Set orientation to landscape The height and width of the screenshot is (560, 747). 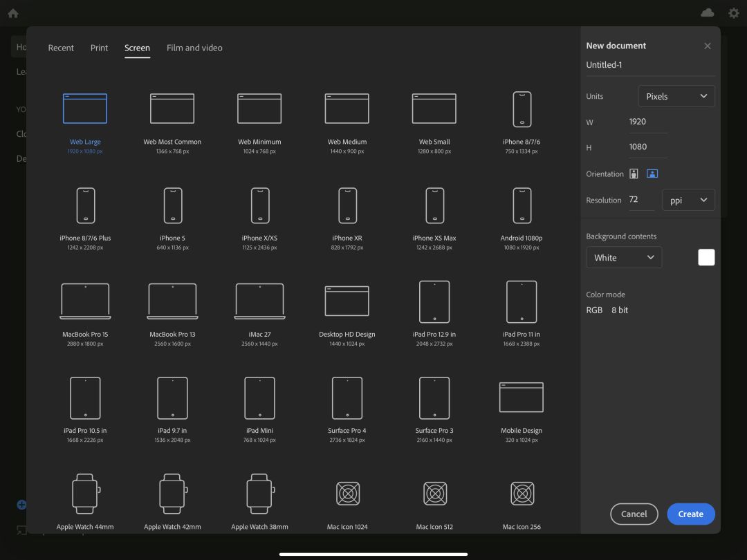652,174
